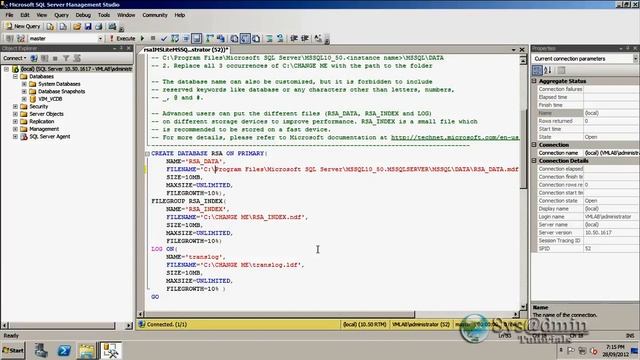Image resolution: width=640 pixels, height=360 pixels.
Task: Expand the Server Objects folder
Action: (x=15, y=114)
